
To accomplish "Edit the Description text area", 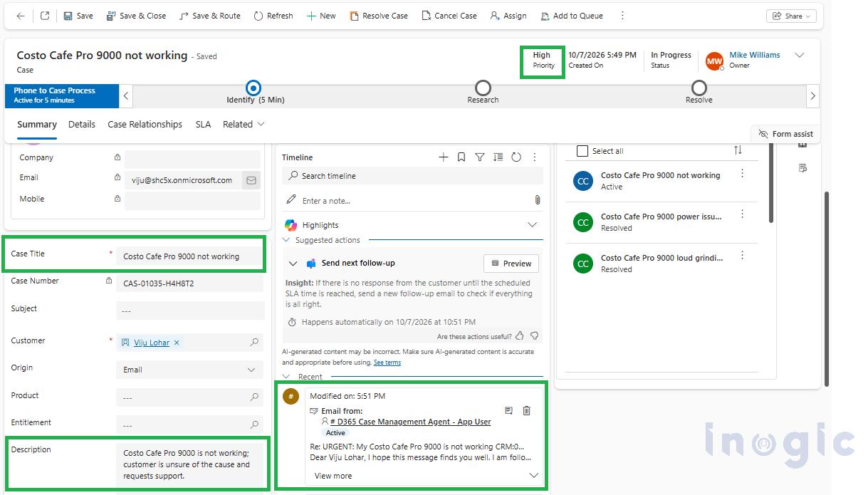I will 190,465.
